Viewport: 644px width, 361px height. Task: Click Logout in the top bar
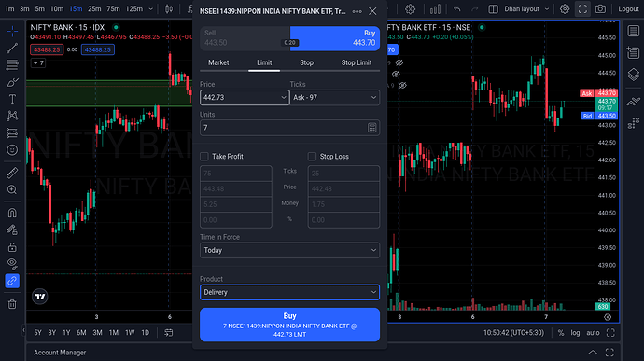(x=628, y=9)
